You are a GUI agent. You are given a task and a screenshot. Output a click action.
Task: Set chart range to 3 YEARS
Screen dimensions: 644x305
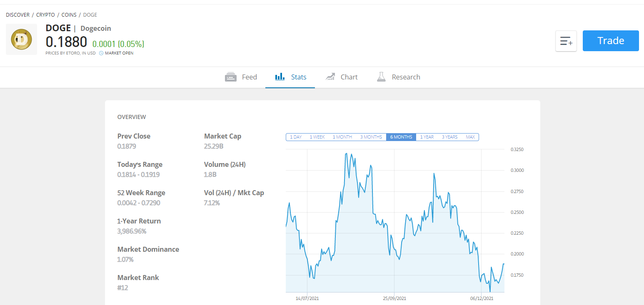(449, 137)
